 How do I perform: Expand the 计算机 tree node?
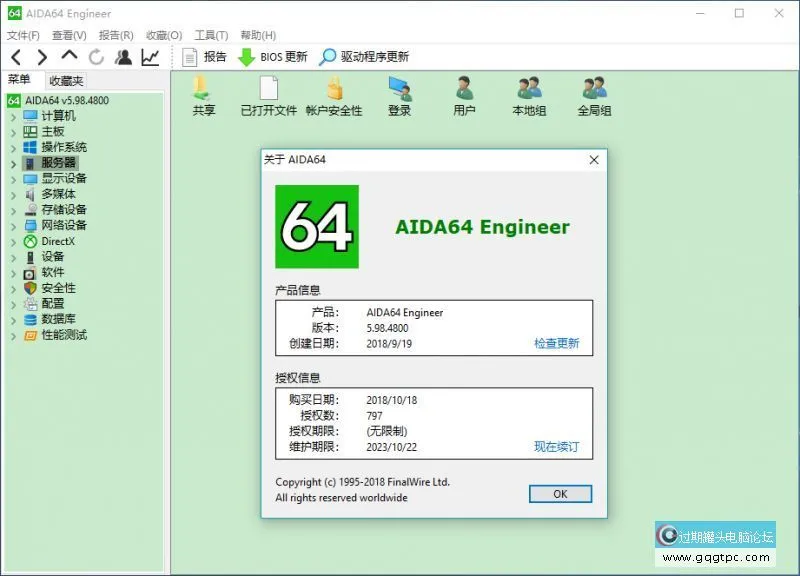tap(13, 116)
